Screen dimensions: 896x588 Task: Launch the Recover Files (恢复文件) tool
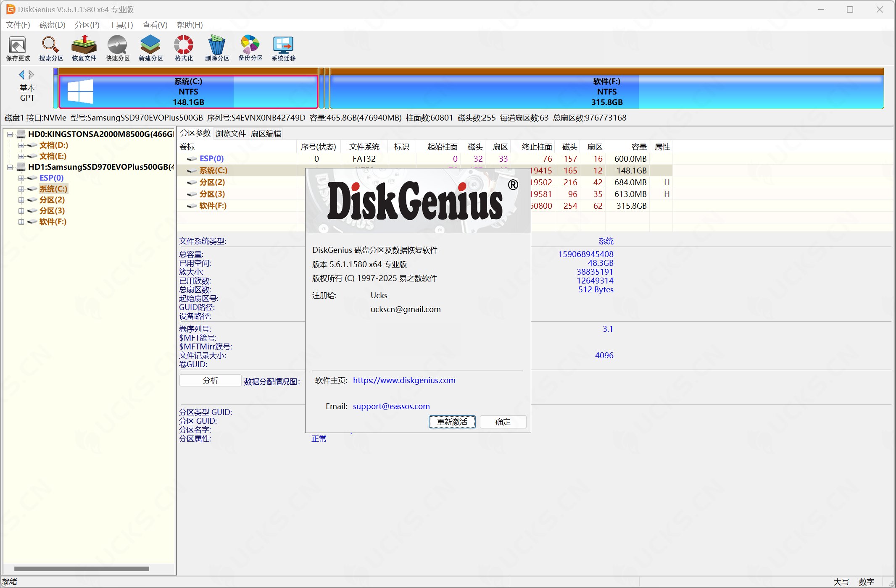pyautogui.click(x=84, y=49)
